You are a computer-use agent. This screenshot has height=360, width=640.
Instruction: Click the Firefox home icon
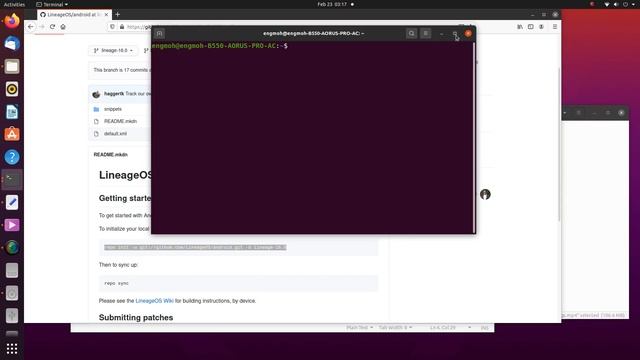tap(63, 27)
